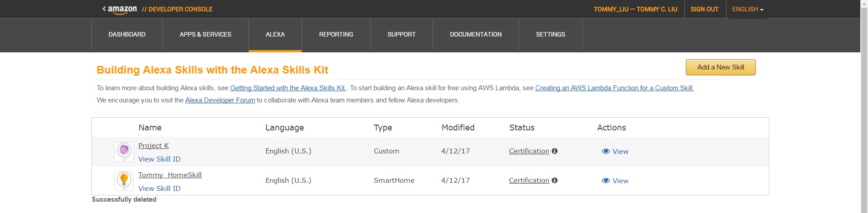Screen dimensions: 868x213
Task: Click the Amazon logo in header
Action: tap(122, 9)
